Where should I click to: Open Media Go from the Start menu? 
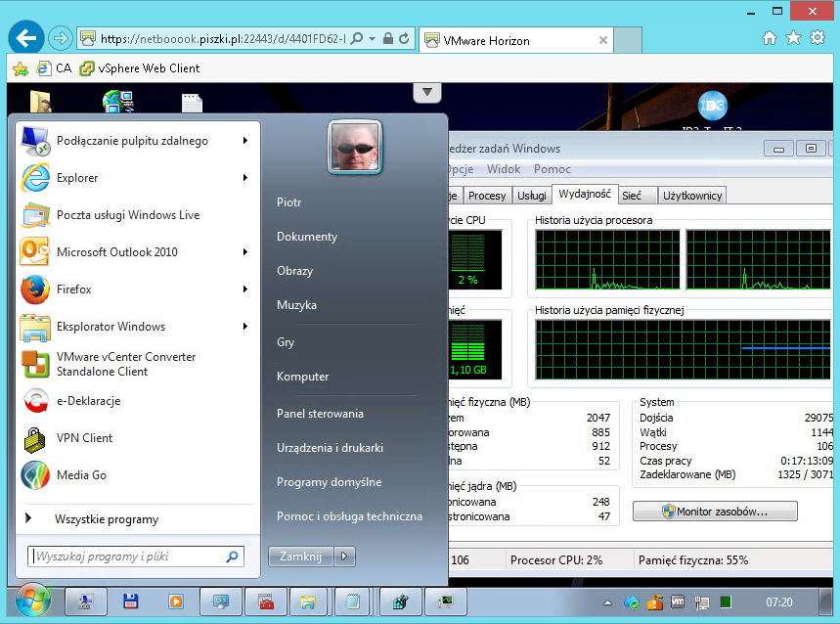pyautogui.click(x=81, y=475)
